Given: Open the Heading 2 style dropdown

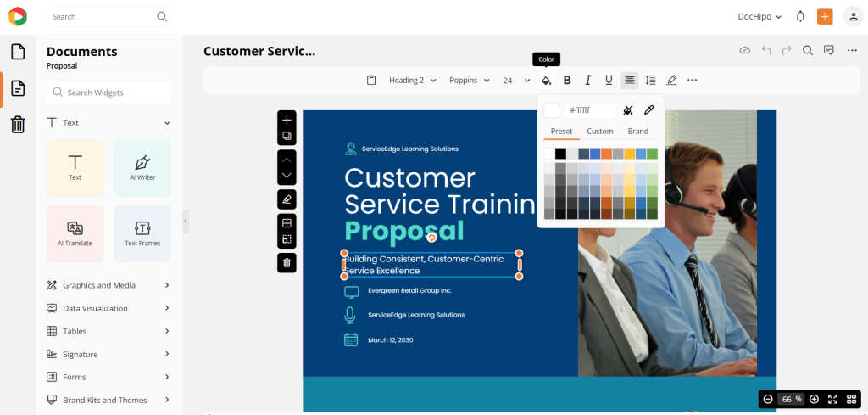Looking at the screenshot, I should click(413, 81).
